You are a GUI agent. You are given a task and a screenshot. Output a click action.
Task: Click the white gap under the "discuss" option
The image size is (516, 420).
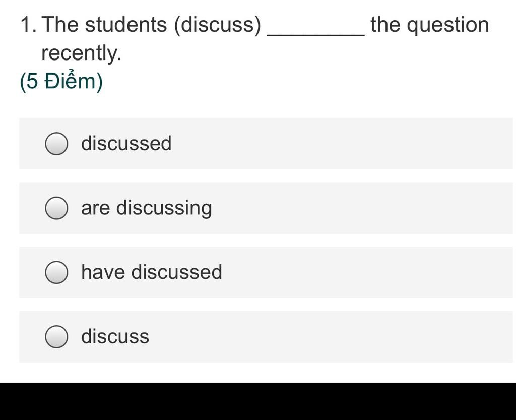pyautogui.click(x=258, y=372)
